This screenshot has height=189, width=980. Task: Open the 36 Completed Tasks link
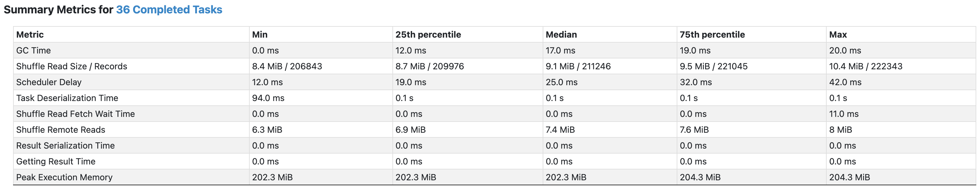pyautogui.click(x=169, y=10)
